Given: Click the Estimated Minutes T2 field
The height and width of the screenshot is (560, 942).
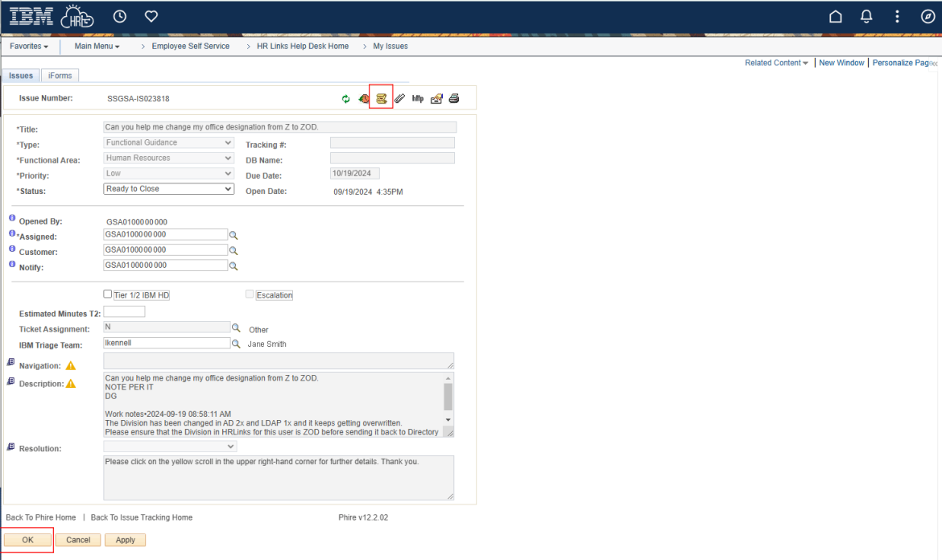Looking at the screenshot, I should (x=125, y=312).
